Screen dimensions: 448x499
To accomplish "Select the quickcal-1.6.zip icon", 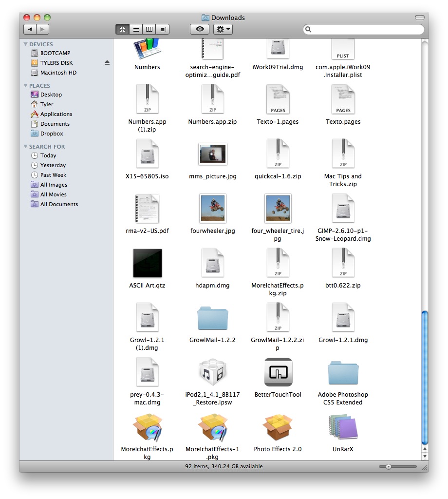I will tap(278, 154).
